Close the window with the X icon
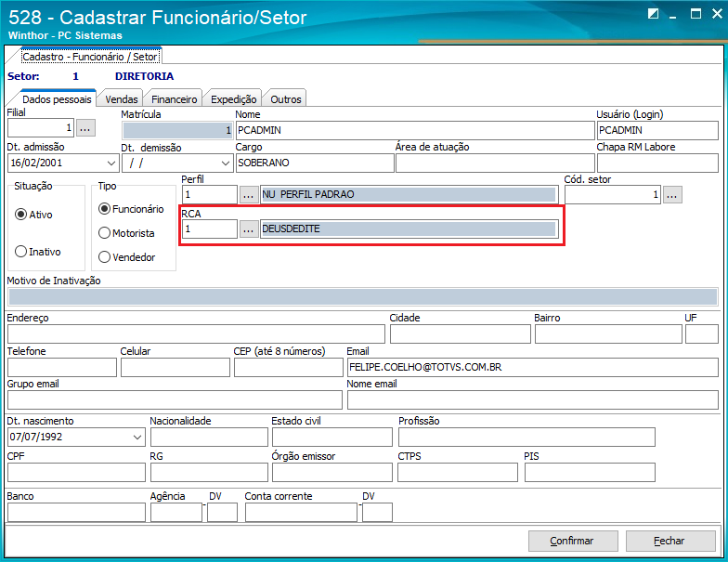This screenshot has width=728, height=562. coord(717,13)
